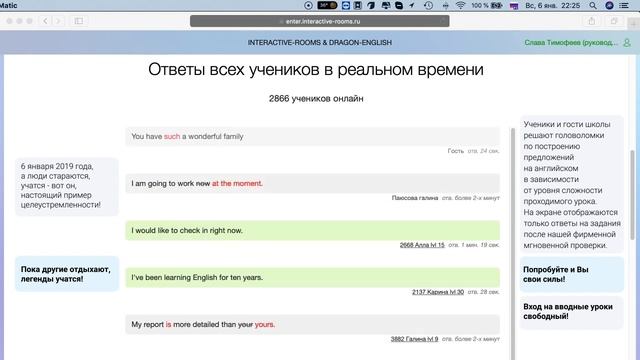Click name 'Паюсова галина' under second answer

pos(415,198)
